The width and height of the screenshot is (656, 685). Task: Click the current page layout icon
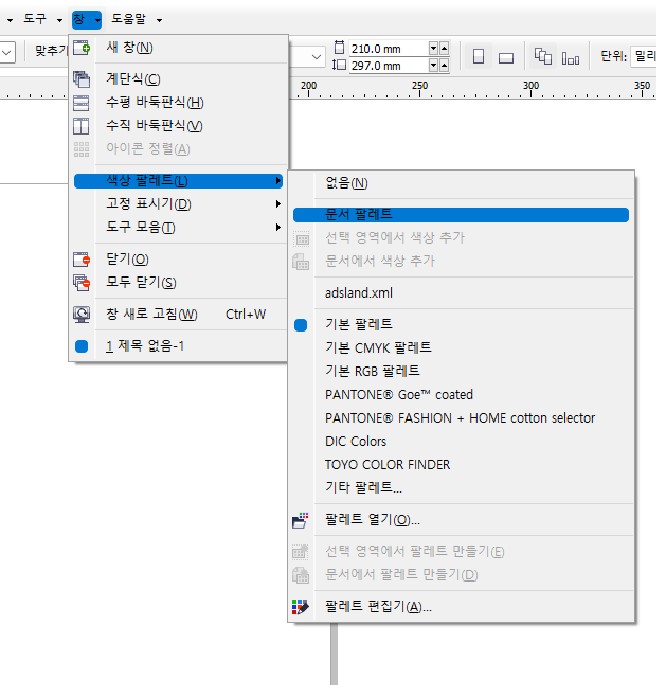coord(570,58)
